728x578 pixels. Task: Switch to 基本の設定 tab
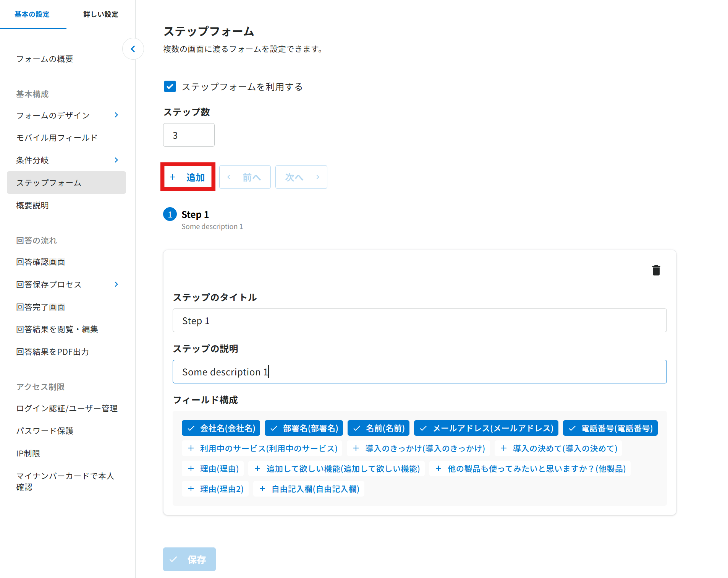coord(32,14)
